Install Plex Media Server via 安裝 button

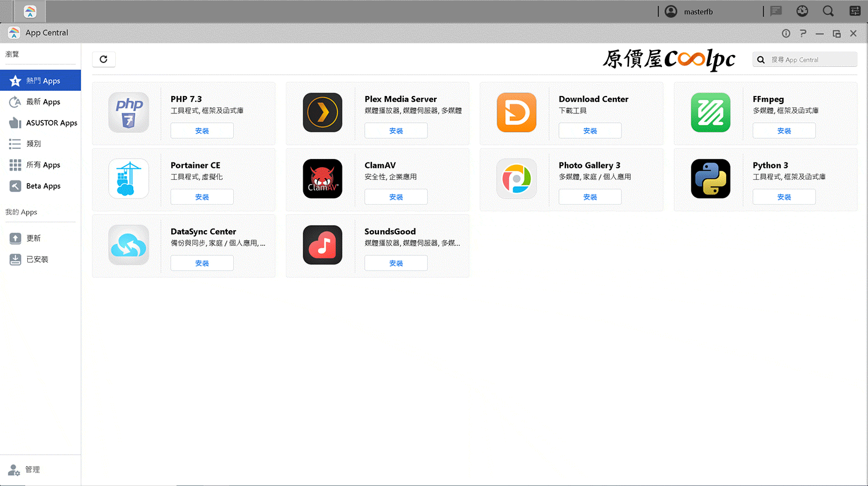396,131
